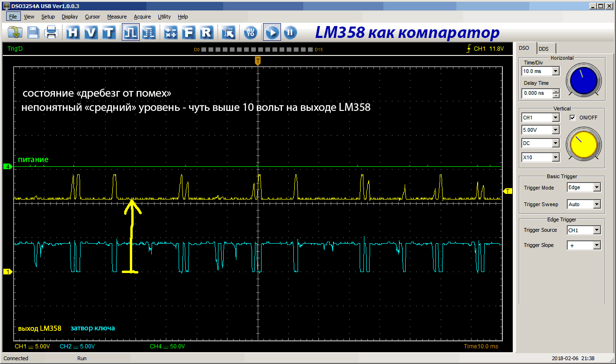The width and height of the screenshot is (616, 364).
Task: Open the Utility menu
Action: 164,17
